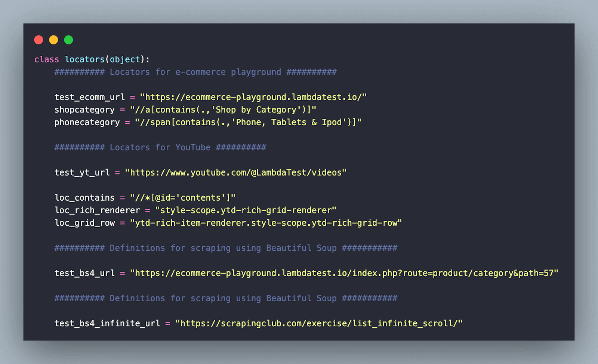Click the yellow minimize traffic light button
The height and width of the screenshot is (364, 598).
(53, 40)
